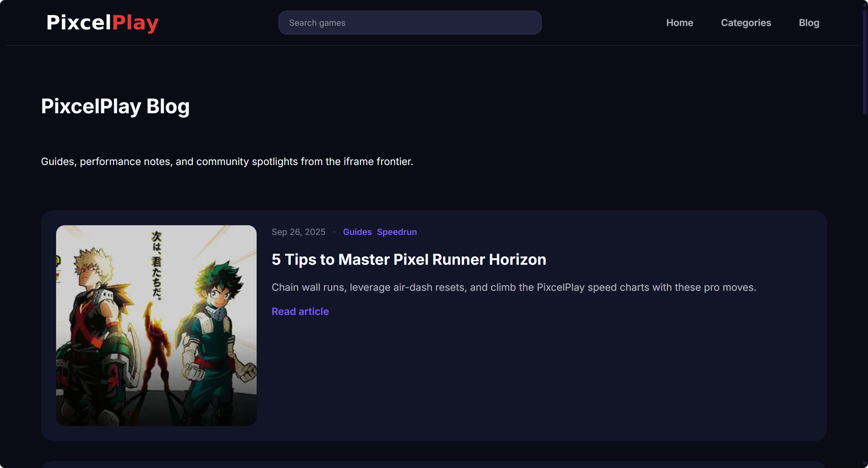Select Blog in the top navigation
The image size is (868, 468).
tap(809, 23)
